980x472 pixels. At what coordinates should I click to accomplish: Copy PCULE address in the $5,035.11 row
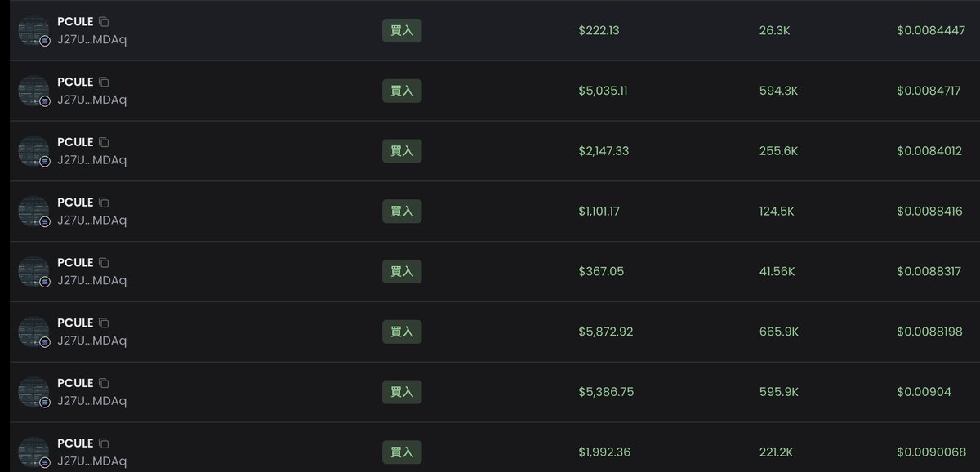pos(104,82)
